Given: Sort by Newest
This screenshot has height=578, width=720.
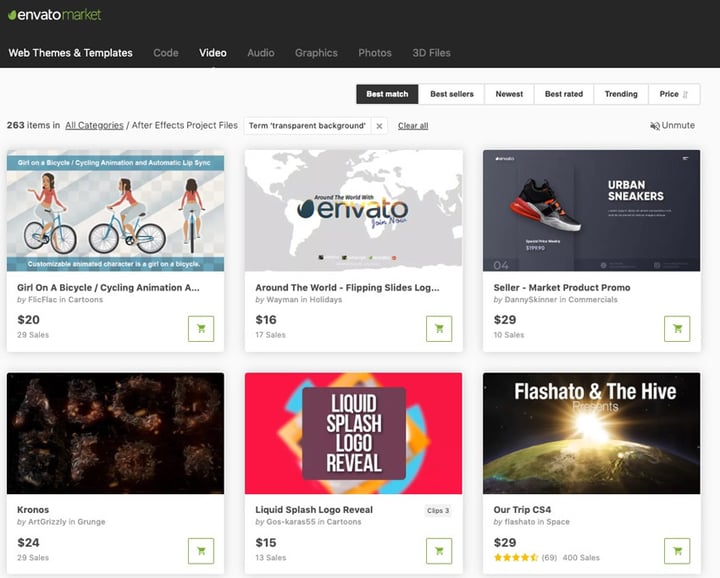Looking at the screenshot, I should point(509,94).
